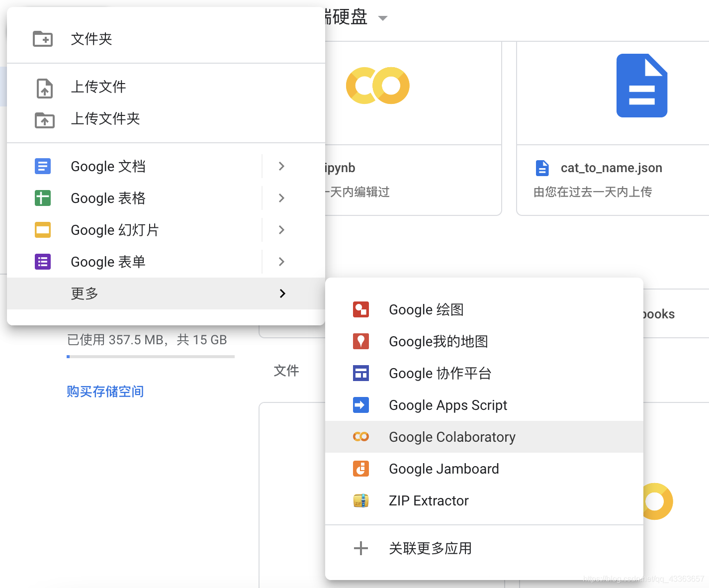709x588 pixels.
Task: Expand Google 幻灯片 submenu arrow
Action: [x=281, y=230]
